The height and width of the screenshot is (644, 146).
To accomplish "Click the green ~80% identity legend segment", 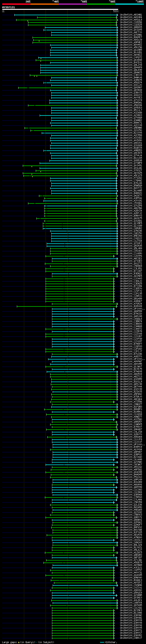I will 101,4.
